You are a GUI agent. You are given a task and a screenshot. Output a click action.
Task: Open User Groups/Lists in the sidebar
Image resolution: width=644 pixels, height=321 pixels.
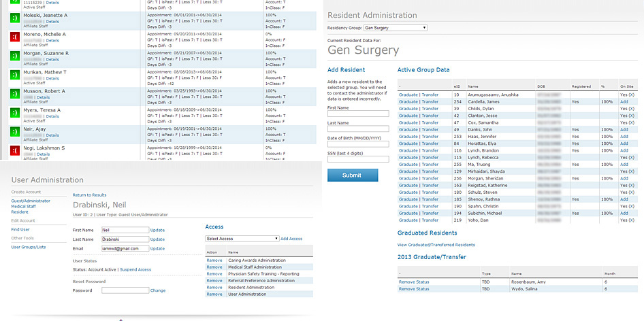[x=29, y=247]
